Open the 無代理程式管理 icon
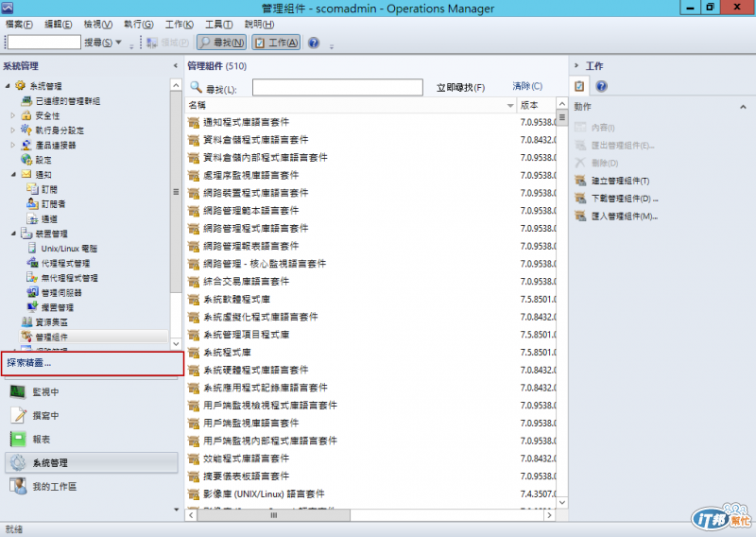 [x=32, y=278]
